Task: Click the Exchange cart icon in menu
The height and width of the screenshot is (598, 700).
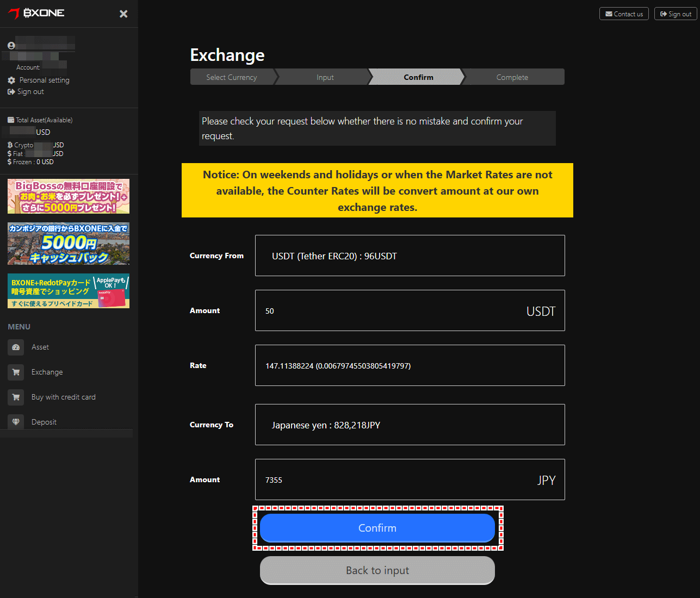Action: pyautogui.click(x=16, y=372)
